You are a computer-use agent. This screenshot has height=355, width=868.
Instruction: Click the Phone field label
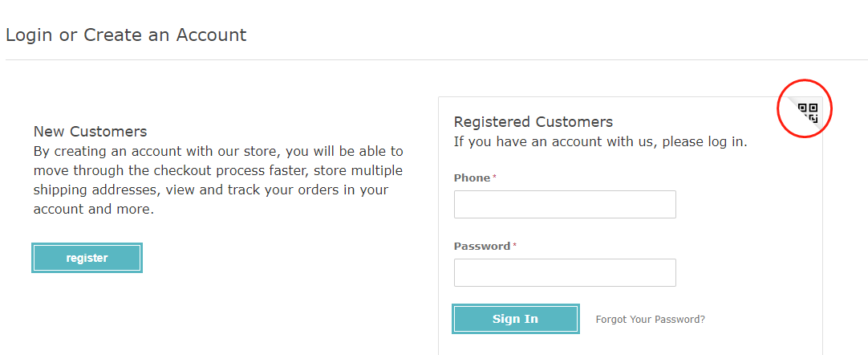point(472,177)
